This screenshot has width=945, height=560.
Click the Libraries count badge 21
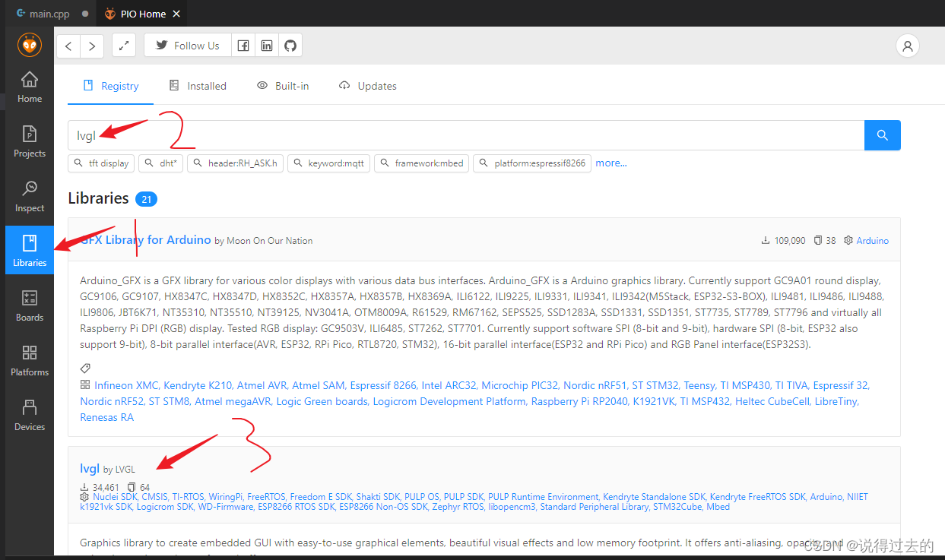point(146,199)
